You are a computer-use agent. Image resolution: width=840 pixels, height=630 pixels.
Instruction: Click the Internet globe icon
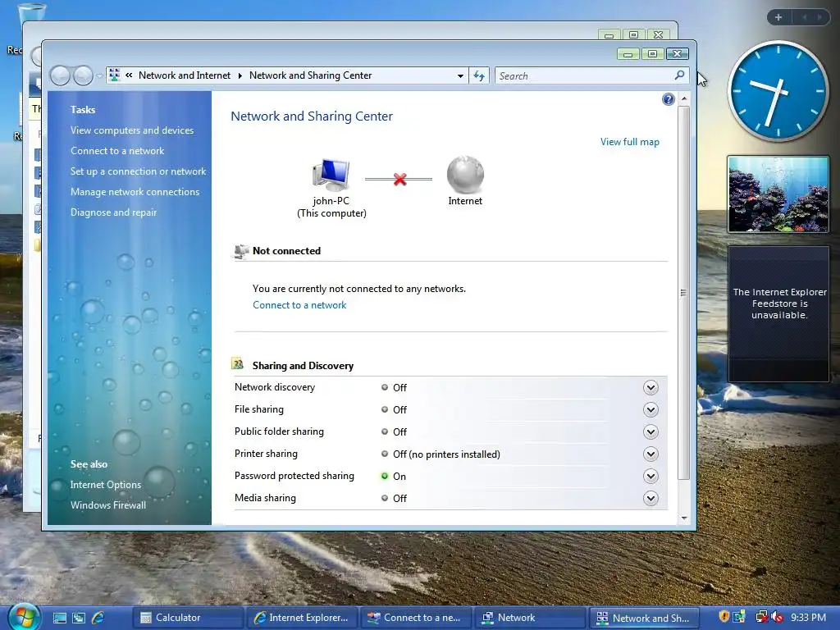click(x=465, y=175)
